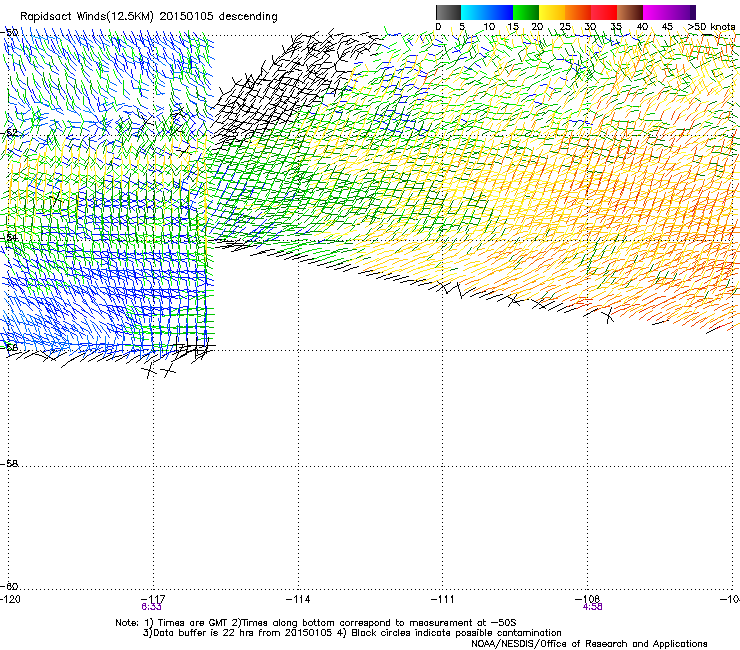The height and width of the screenshot is (650, 740).
Task: Click the legend label "25"
Action: pyautogui.click(x=565, y=27)
